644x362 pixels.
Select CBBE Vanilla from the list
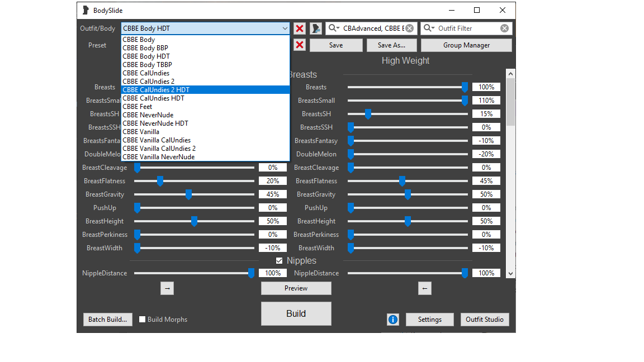pos(205,132)
